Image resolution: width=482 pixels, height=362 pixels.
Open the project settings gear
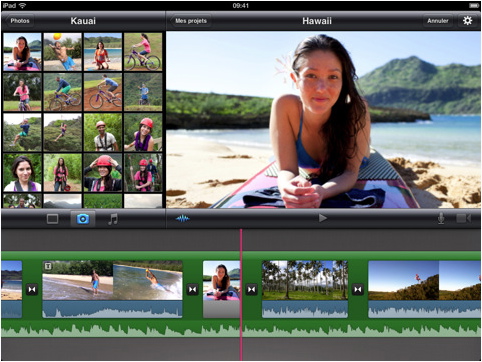(x=467, y=21)
